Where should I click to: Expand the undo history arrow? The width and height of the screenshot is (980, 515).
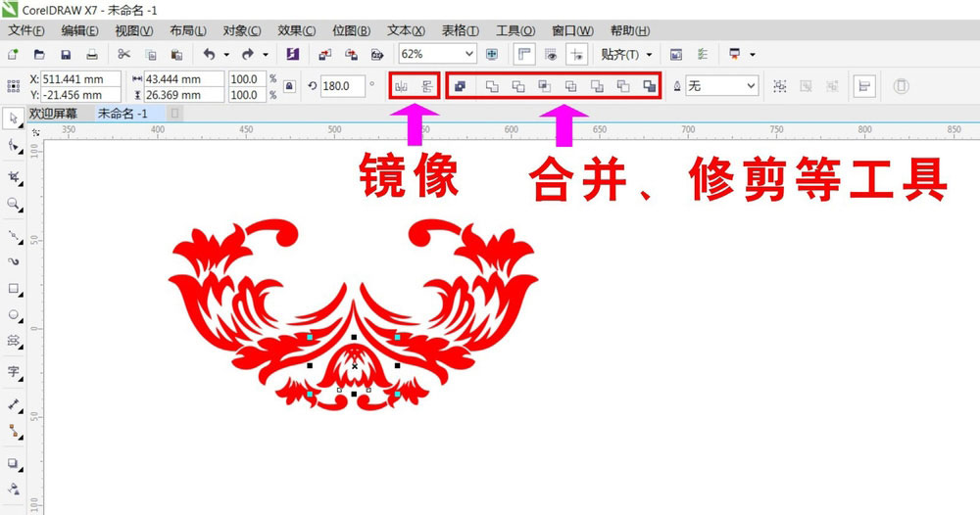[226, 55]
